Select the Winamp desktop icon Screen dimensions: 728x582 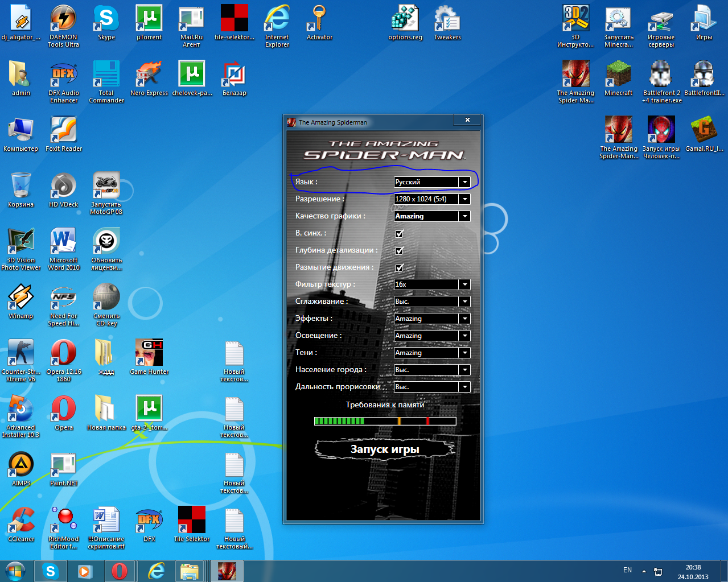point(21,298)
